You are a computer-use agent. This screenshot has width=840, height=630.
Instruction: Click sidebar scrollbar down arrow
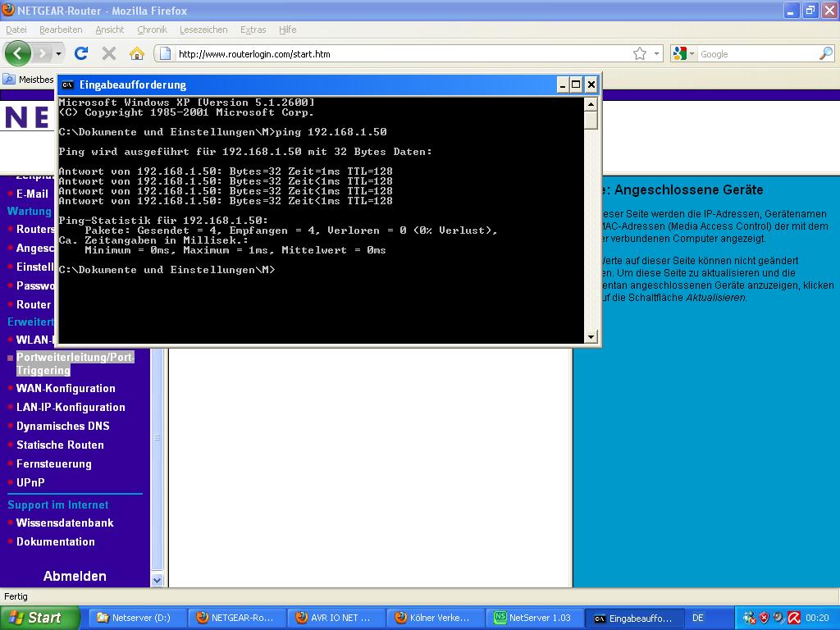click(x=157, y=580)
